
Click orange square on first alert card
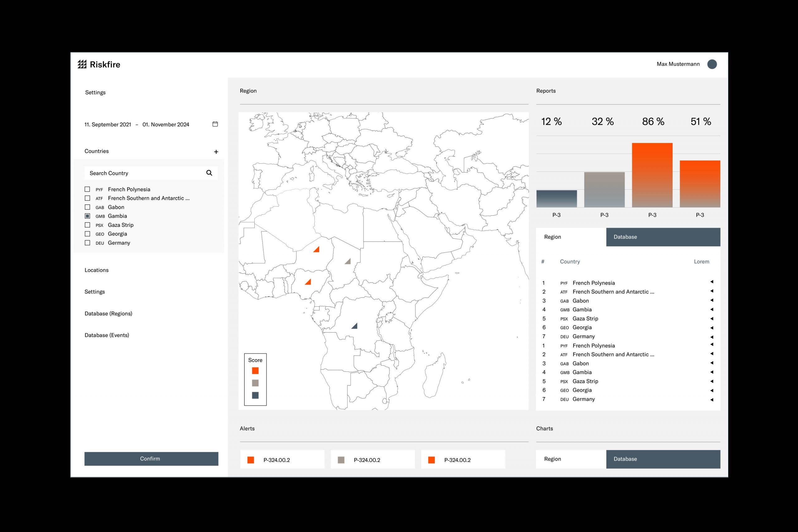(x=251, y=460)
